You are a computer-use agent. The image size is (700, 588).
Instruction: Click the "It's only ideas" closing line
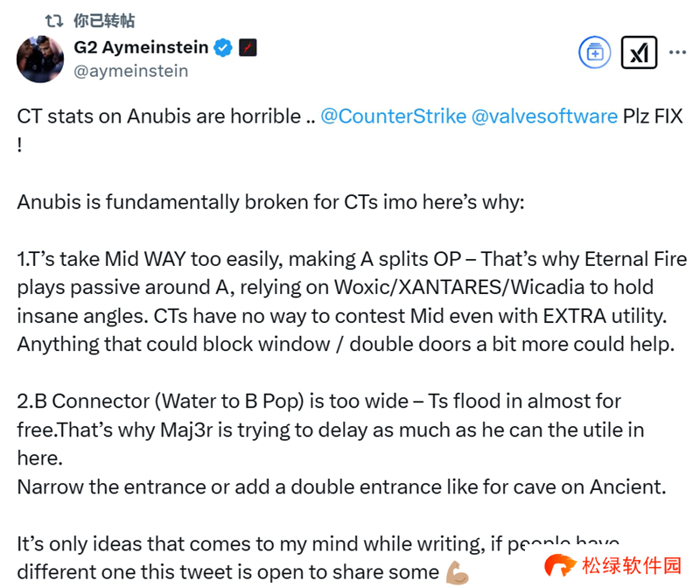tap(262, 544)
